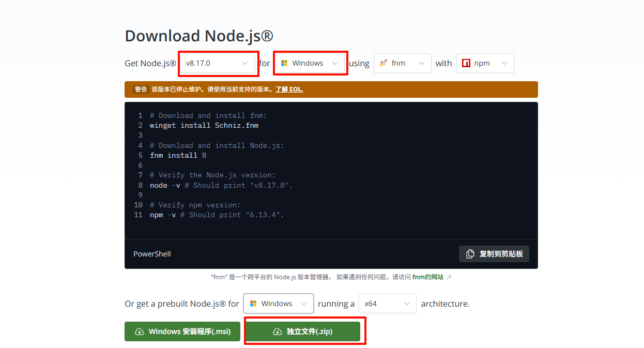644x348 pixels.
Task: Open the Windows platform dropdown after 'for'
Action: coord(310,63)
